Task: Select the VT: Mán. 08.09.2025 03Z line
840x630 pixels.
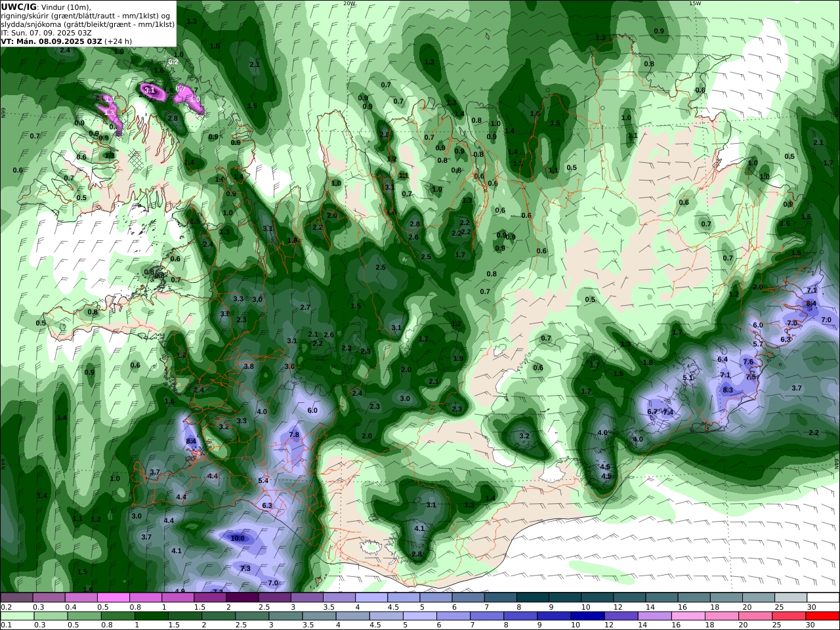Action: tap(52, 41)
